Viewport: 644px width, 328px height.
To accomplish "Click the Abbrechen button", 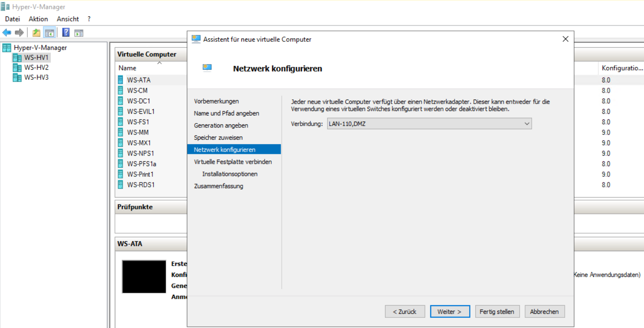I will (544, 311).
